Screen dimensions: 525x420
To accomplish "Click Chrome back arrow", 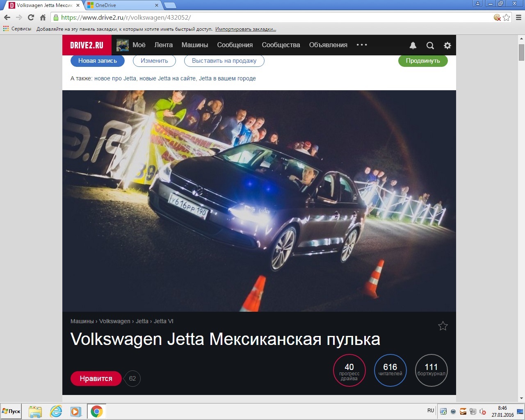I will pos(7,17).
